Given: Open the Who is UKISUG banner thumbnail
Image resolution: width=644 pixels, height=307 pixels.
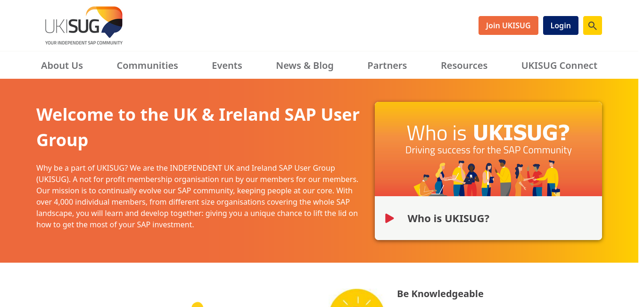Looking at the screenshot, I should pyautogui.click(x=488, y=149).
